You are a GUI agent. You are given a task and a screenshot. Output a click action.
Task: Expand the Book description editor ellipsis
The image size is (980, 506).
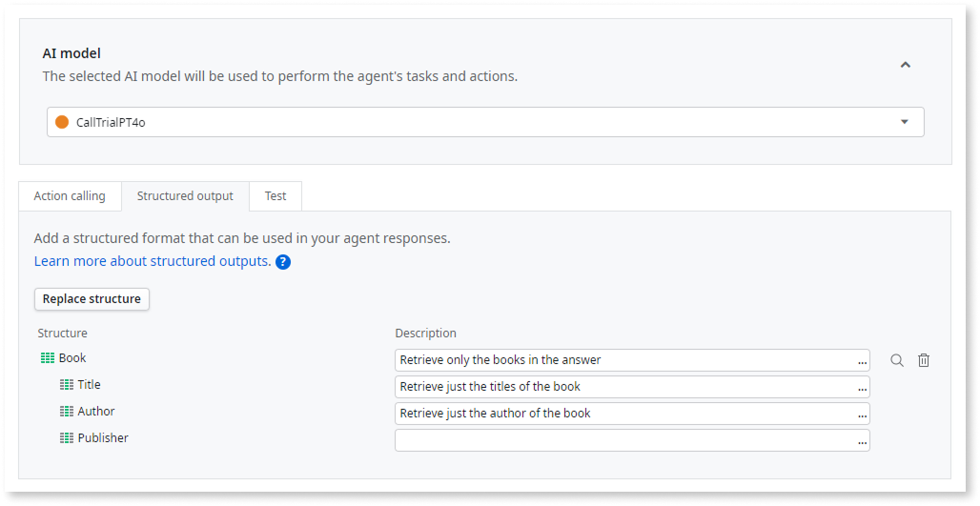pos(862,360)
